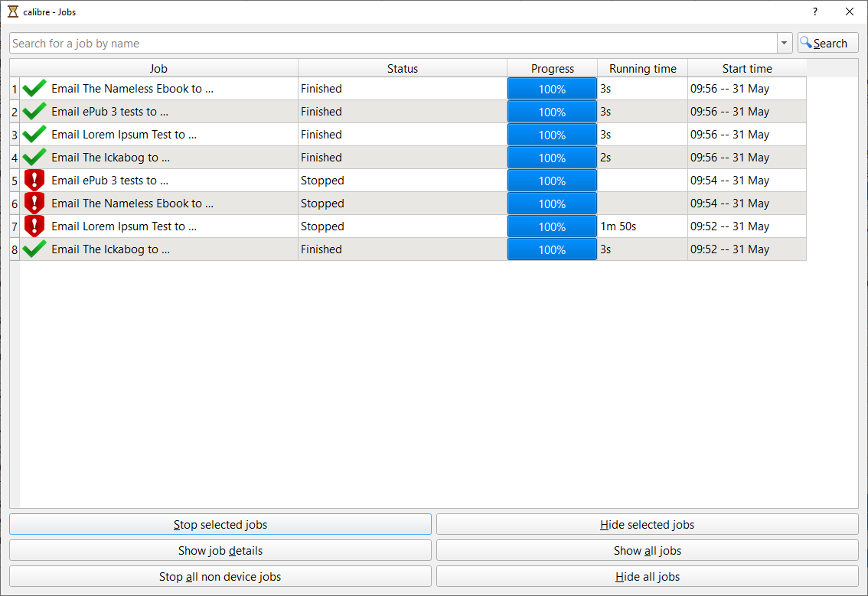This screenshot has width=868, height=596.
Task: Select row header number 4
Action: (15, 158)
